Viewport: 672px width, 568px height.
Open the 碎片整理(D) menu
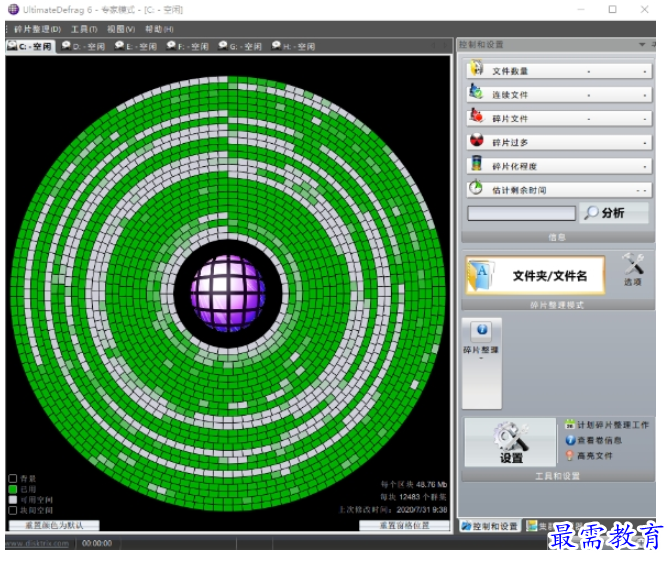(x=37, y=29)
